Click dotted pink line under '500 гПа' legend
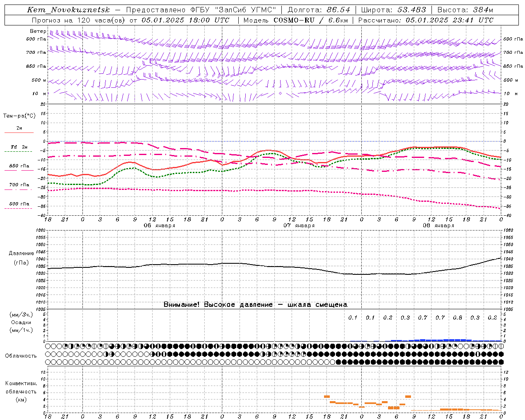Image resolution: width=525 pixels, height=420 pixels. click(x=18, y=208)
